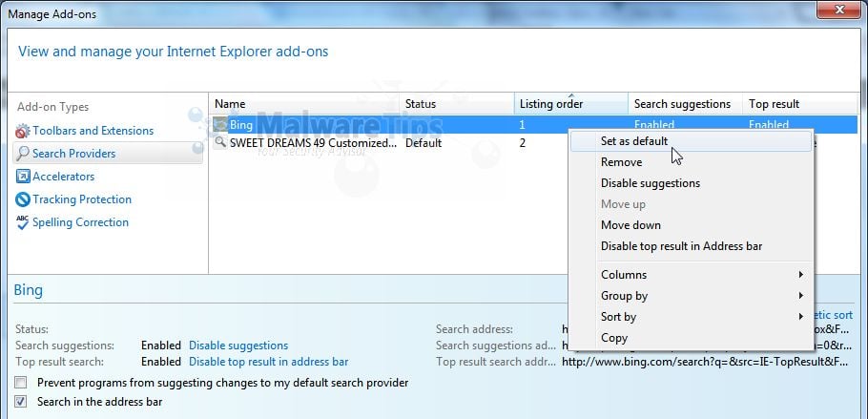
Task: Select Move down in context menu
Action: pyautogui.click(x=691, y=225)
